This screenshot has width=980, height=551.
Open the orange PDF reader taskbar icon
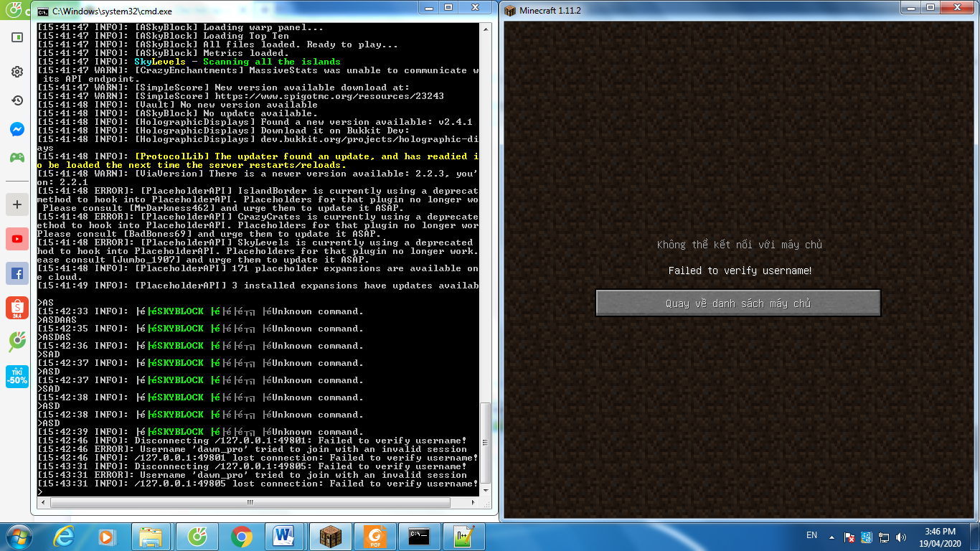point(374,536)
